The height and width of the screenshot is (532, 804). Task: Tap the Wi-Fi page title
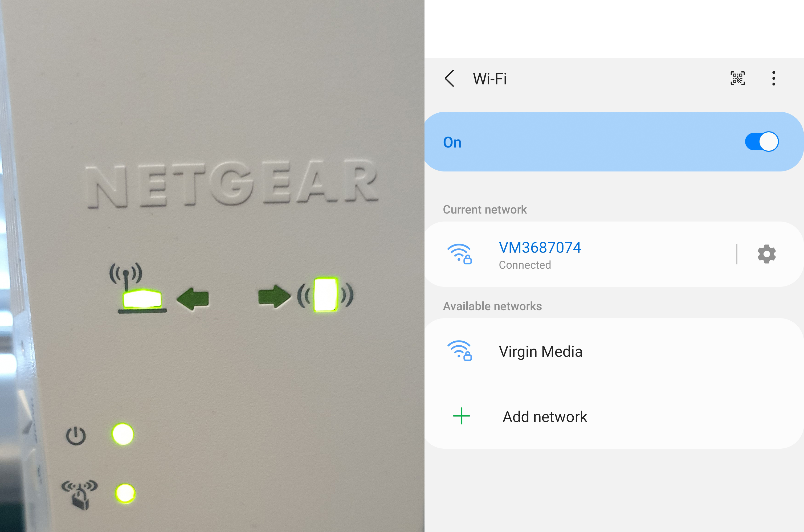click(x=489, y=79)
